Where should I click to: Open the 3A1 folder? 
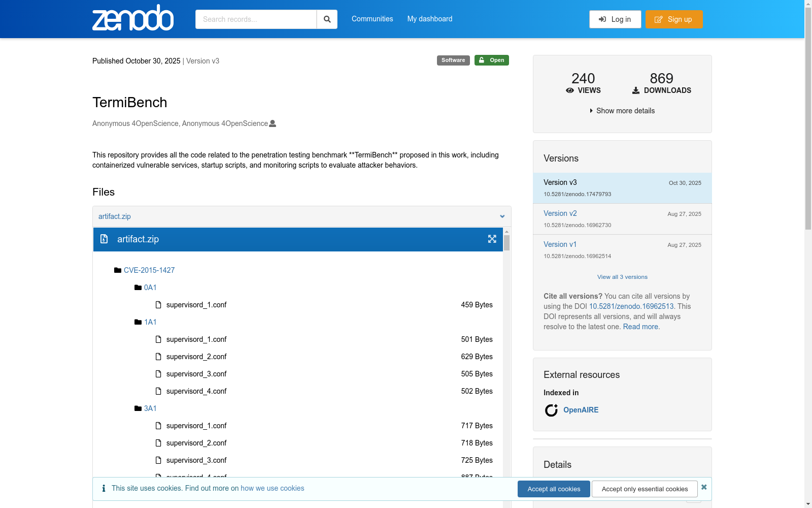(150, 408)
